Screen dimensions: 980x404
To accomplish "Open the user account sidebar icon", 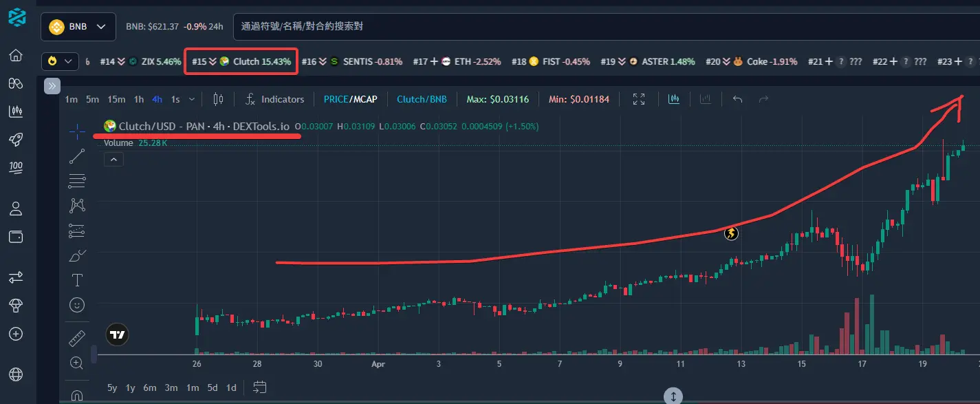I will point(16,208).
